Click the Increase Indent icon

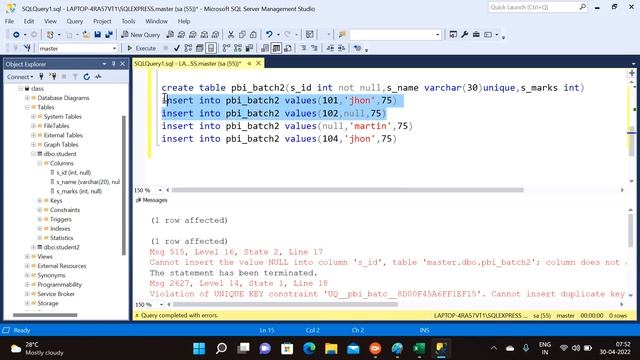[341, 48]
